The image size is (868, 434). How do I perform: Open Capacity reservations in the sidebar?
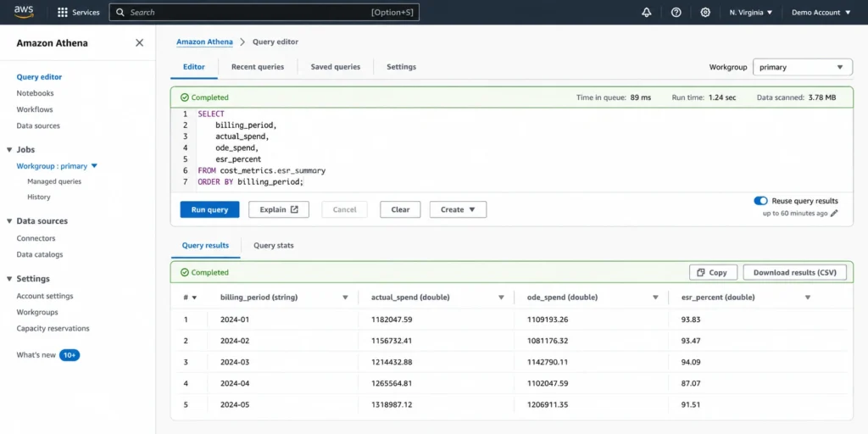[53, 328]
